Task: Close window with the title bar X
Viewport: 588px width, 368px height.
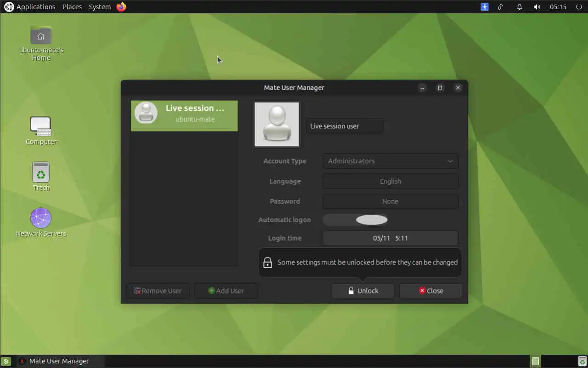Action: (458, 87)
